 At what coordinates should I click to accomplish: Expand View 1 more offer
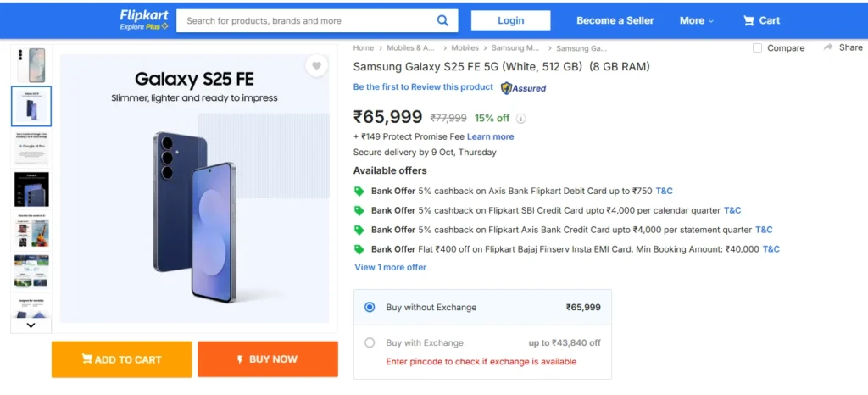click(390, 267)
